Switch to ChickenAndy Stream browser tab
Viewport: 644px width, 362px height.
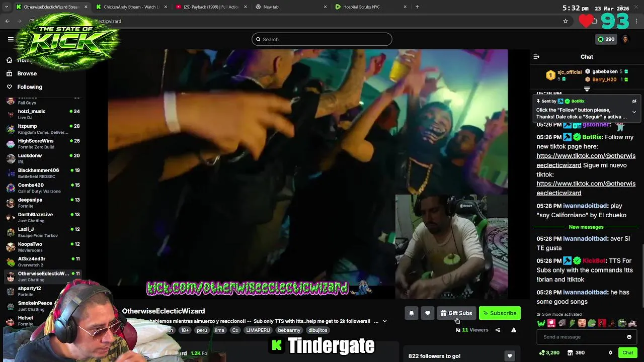pyautogui.click(x=131, y=7)
